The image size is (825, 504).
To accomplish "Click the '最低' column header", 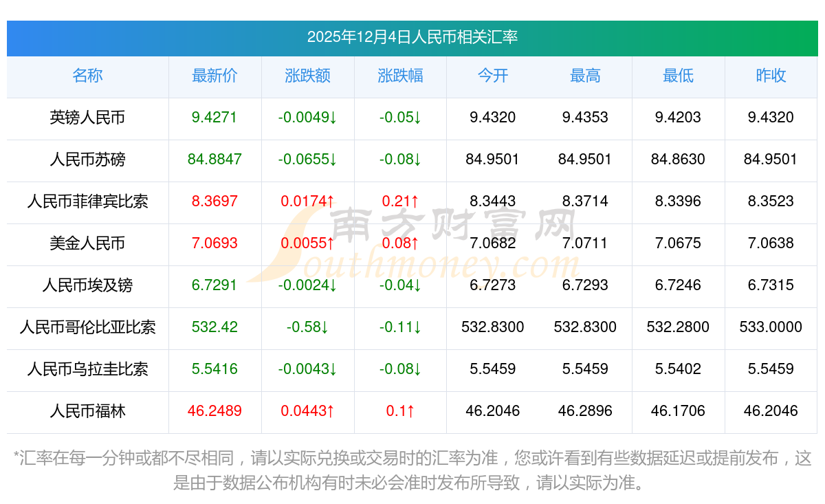I will coord(678,76).
